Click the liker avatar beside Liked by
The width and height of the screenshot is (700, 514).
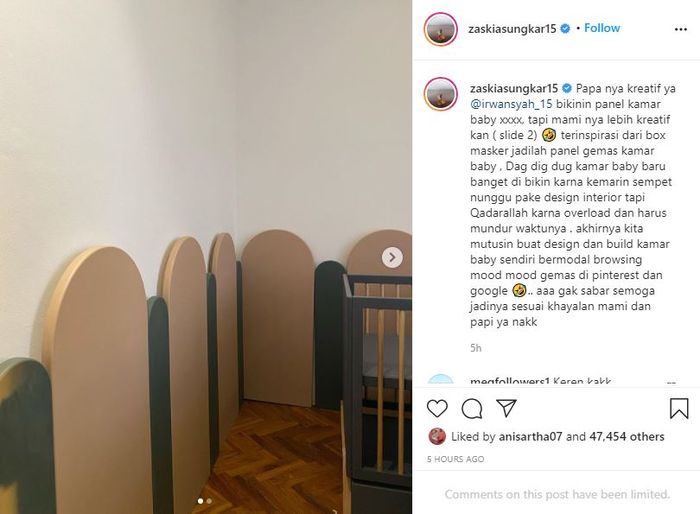coord(437,436)
